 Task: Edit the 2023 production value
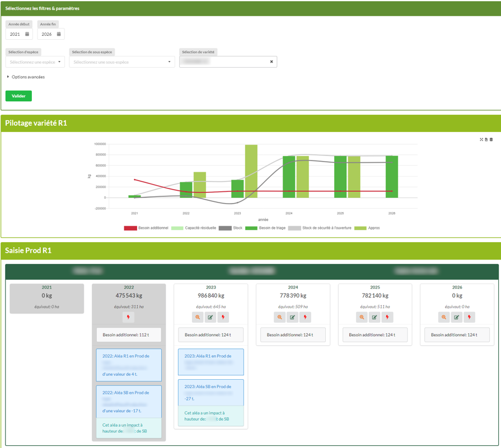210,317
